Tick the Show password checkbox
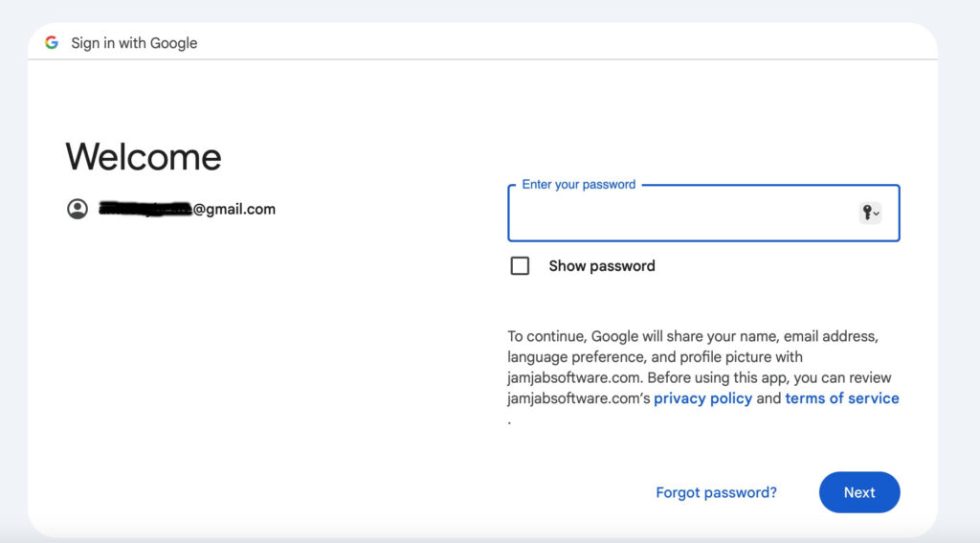Image resolution: width=980 pixels, height=543 pixels. (x=520, y=266)
